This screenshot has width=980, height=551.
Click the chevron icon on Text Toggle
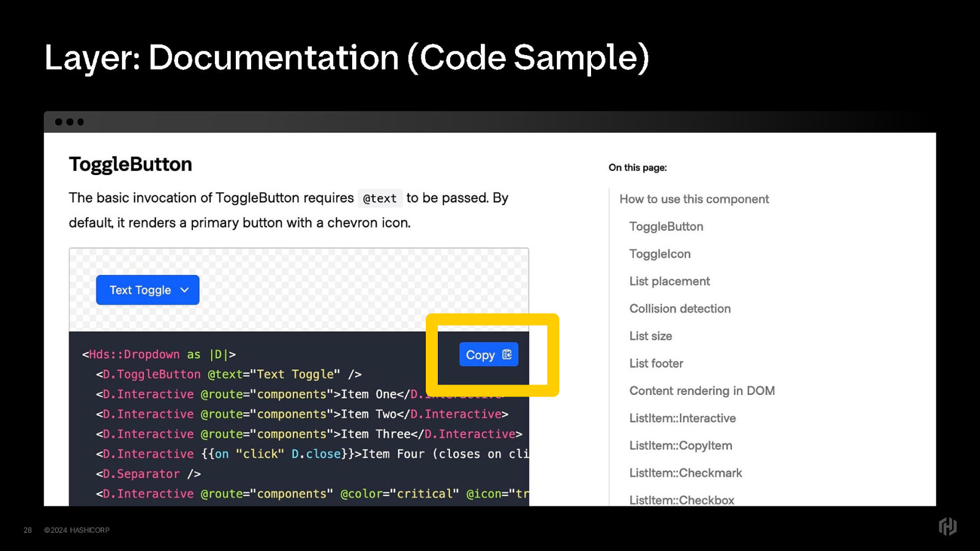click(x=184, y=290)
